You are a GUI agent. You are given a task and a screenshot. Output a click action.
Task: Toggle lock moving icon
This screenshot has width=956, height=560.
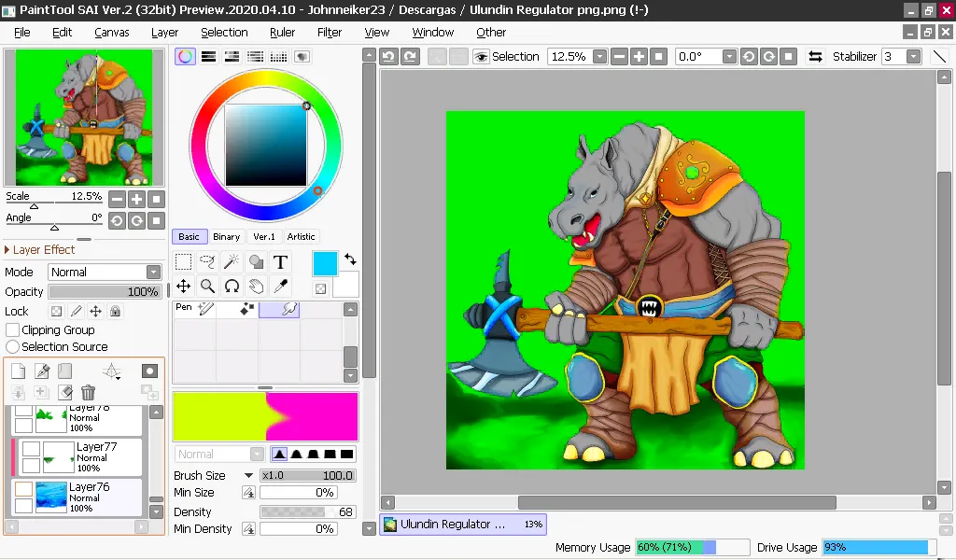pos(96,312)
